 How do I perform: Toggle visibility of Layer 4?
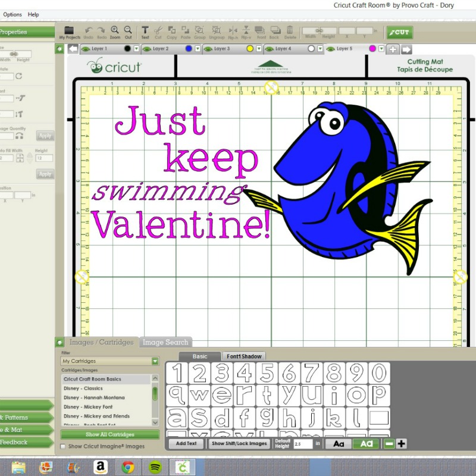[x=270, y=49]
